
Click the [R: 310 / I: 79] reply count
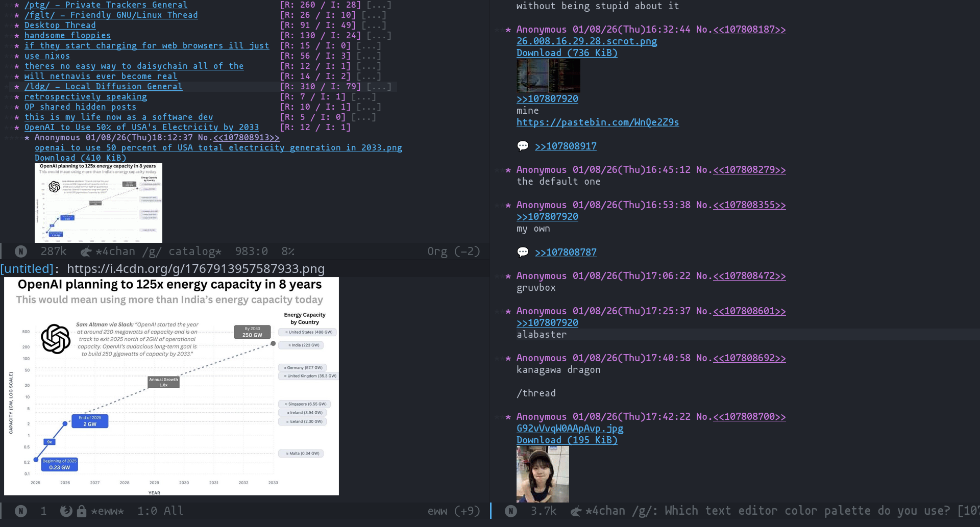point(321,87)
